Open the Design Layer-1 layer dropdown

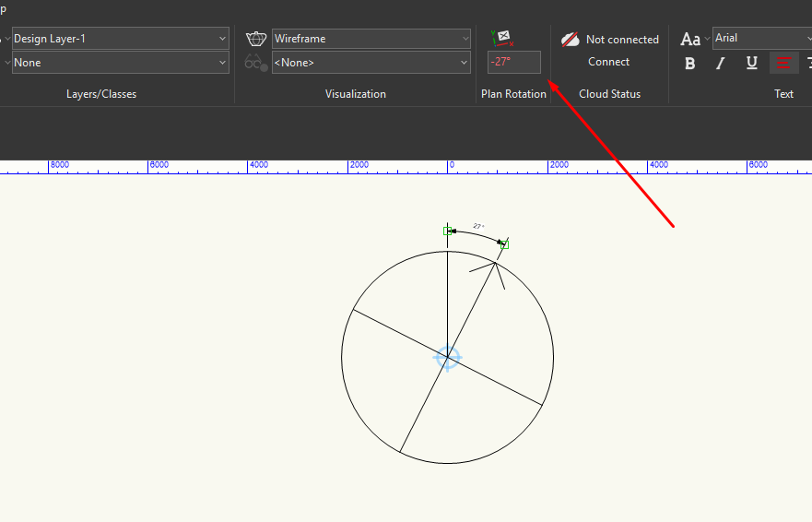tap(120, 39)
